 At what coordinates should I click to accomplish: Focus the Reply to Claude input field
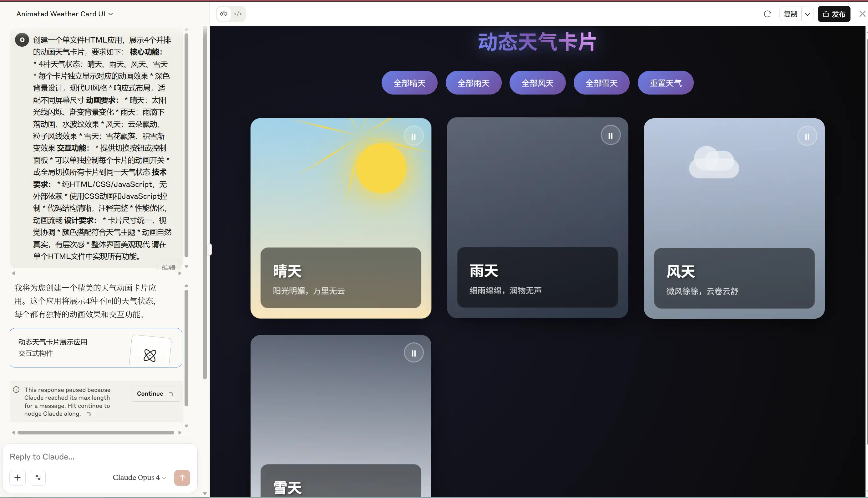tap(100, 457)
